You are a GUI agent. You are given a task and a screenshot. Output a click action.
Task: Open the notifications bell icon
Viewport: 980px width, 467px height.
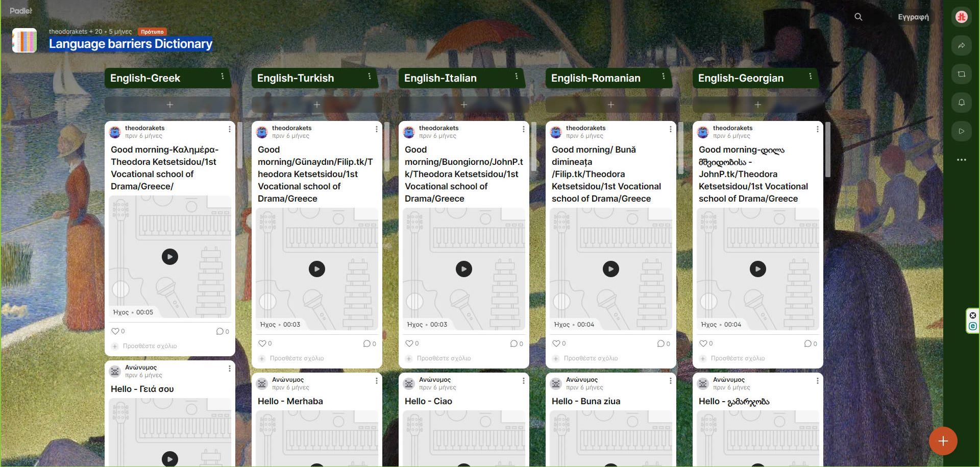point(961,103)
